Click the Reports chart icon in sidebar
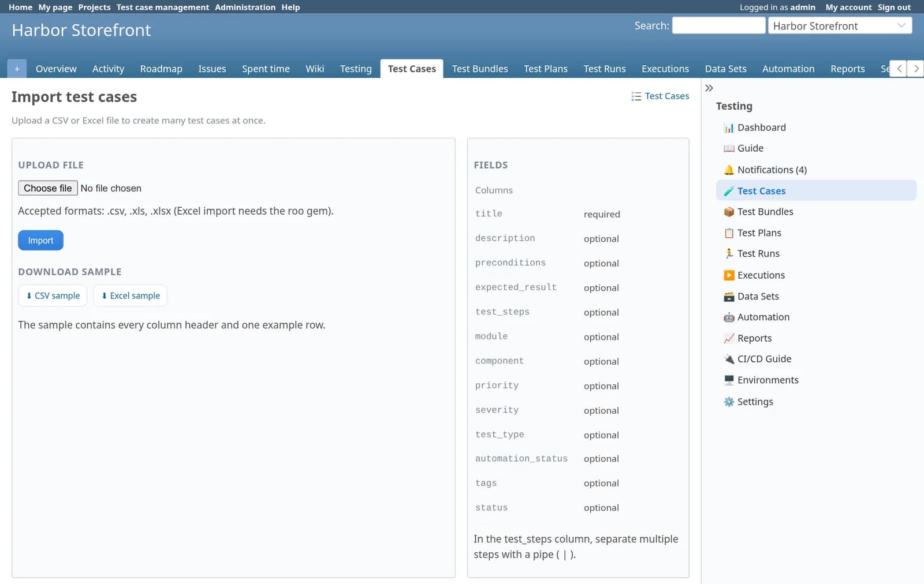924x584 pixels. [x=729, y=338]
